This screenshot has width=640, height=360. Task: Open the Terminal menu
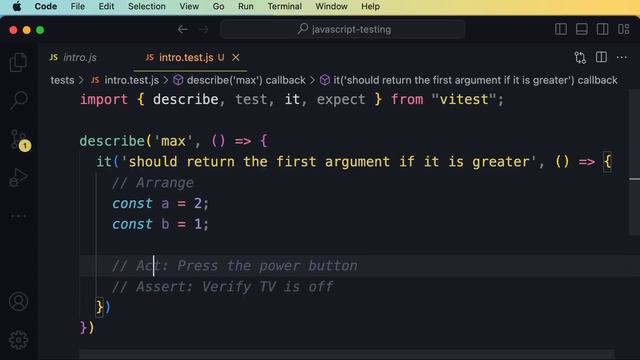tap(284, 7)
